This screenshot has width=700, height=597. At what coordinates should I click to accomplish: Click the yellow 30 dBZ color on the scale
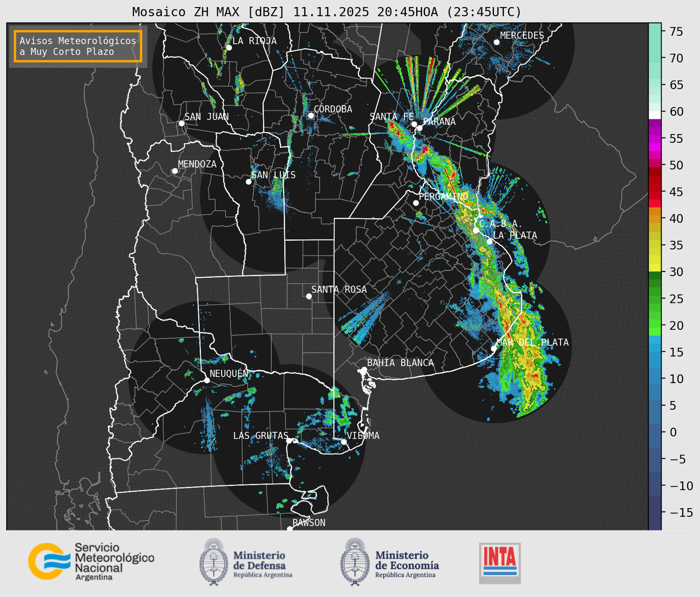(655, 268)
